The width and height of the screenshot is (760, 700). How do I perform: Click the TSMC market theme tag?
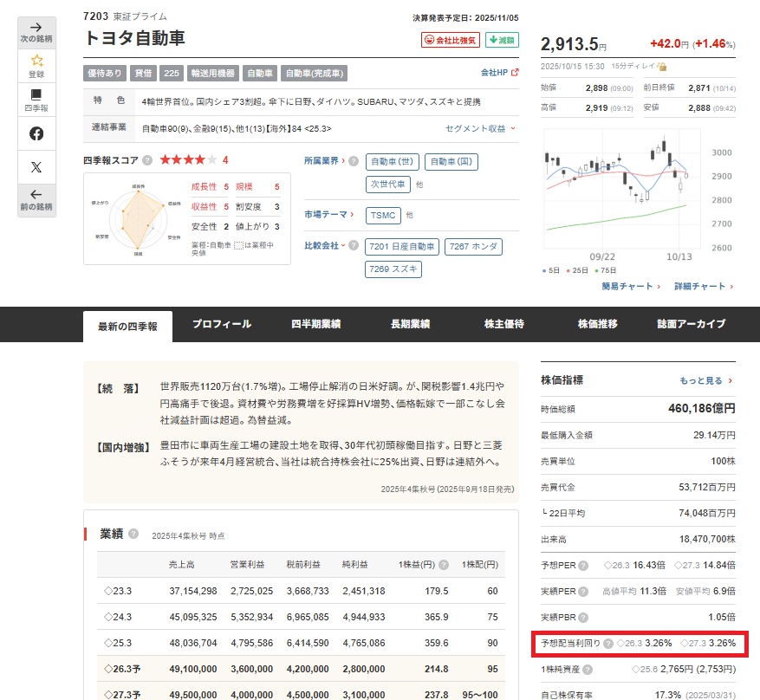click(383, 215)
